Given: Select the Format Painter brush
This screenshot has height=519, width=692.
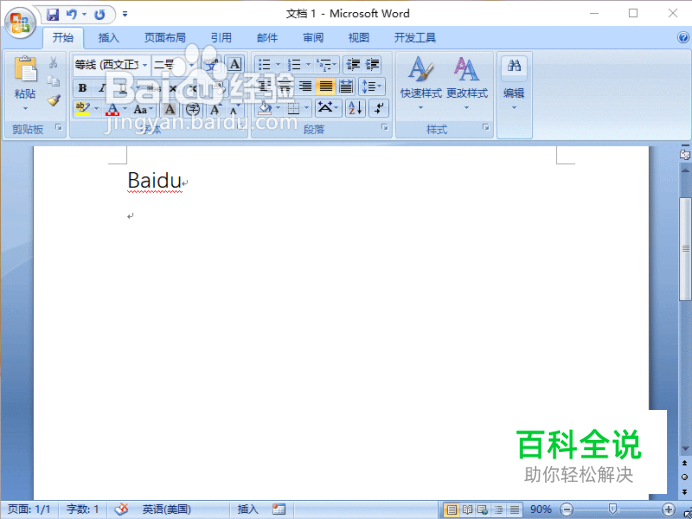Looking at the screenshot, I should point(53,101).
